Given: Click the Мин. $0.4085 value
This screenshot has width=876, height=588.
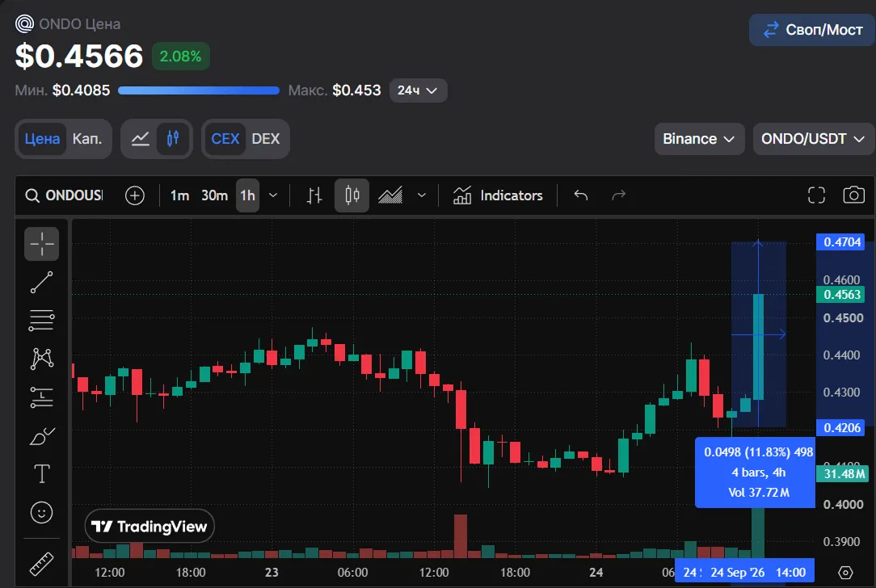Looking at the screenshot, I should click(x=62, y=90).
